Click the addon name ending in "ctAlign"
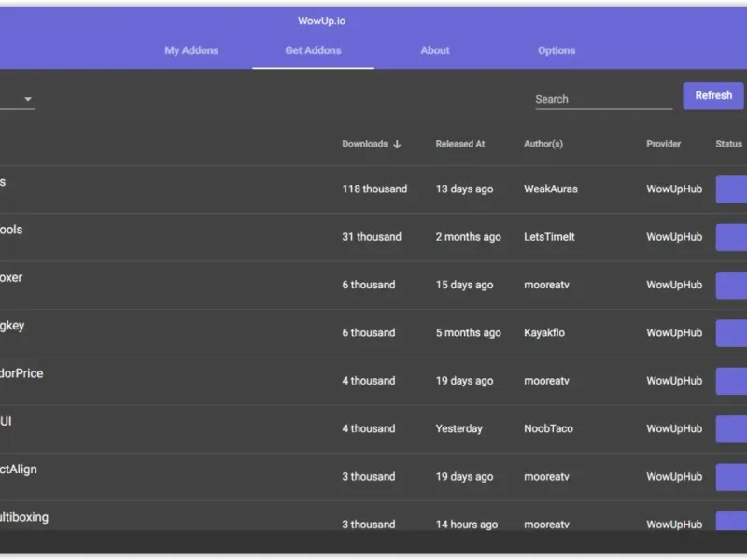This screenshot has height=560, width=747. [x=18, y=469]
